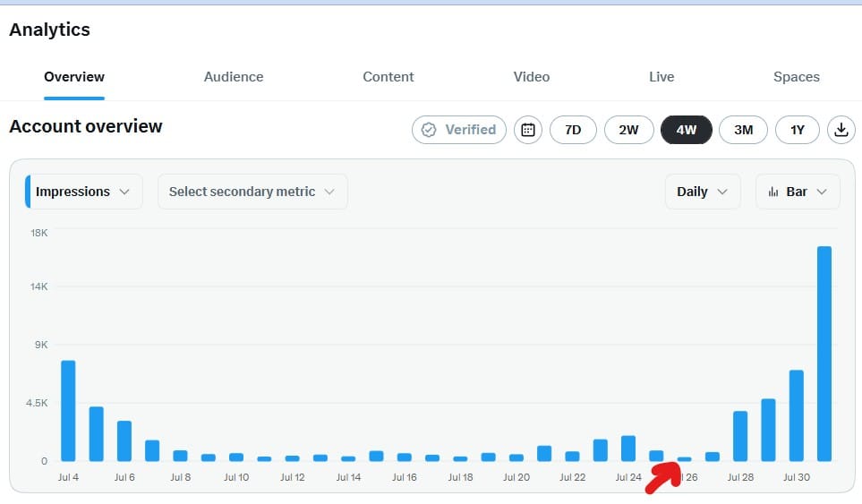Download analytics data with download icon
Viewport: 862px width, 504px height.
point(841,130)
